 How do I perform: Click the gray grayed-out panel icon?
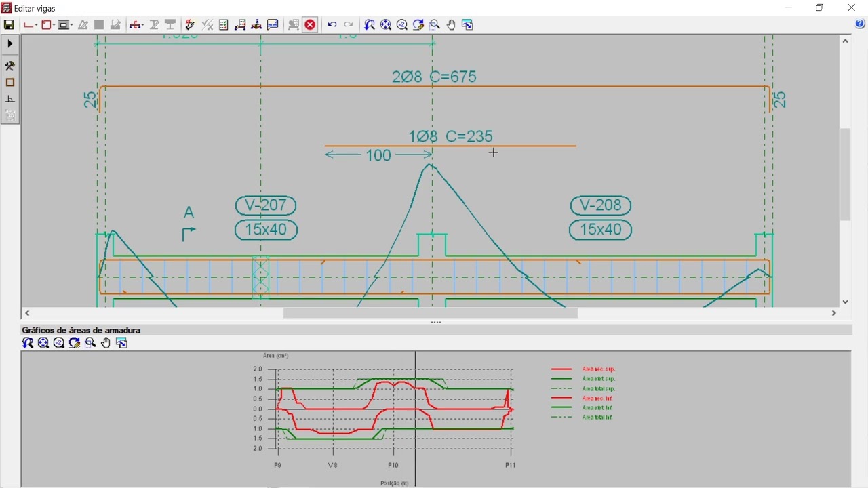click(x=294, y=25)
